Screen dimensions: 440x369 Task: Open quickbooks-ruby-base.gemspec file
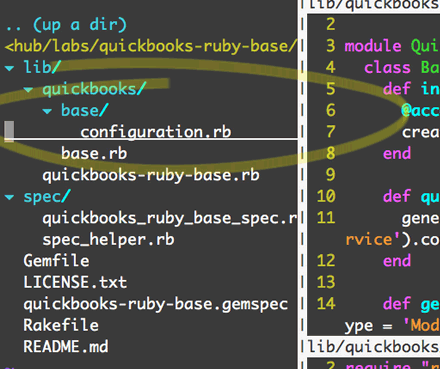pos(155,304)
